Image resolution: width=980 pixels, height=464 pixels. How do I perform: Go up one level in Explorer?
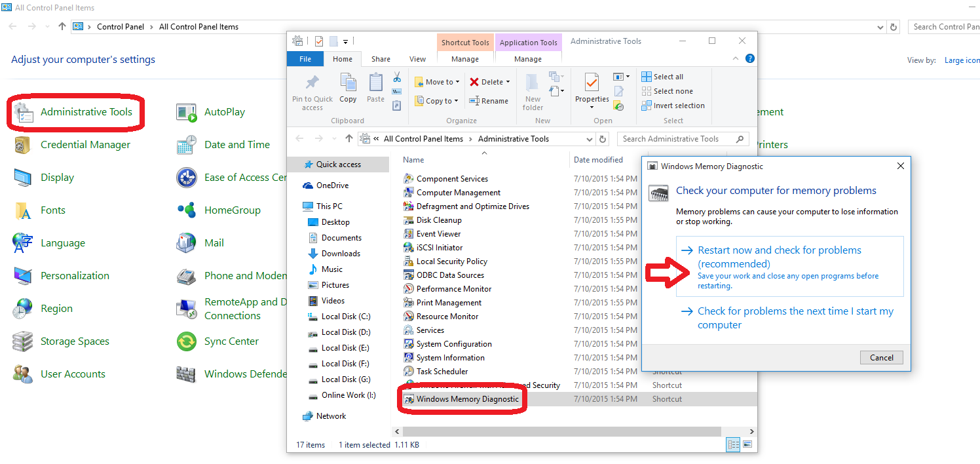349,139
